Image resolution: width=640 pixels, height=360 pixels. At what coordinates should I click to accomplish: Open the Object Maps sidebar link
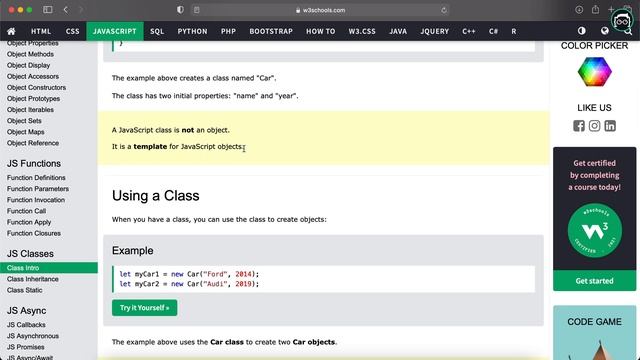(x=25, y=132)
